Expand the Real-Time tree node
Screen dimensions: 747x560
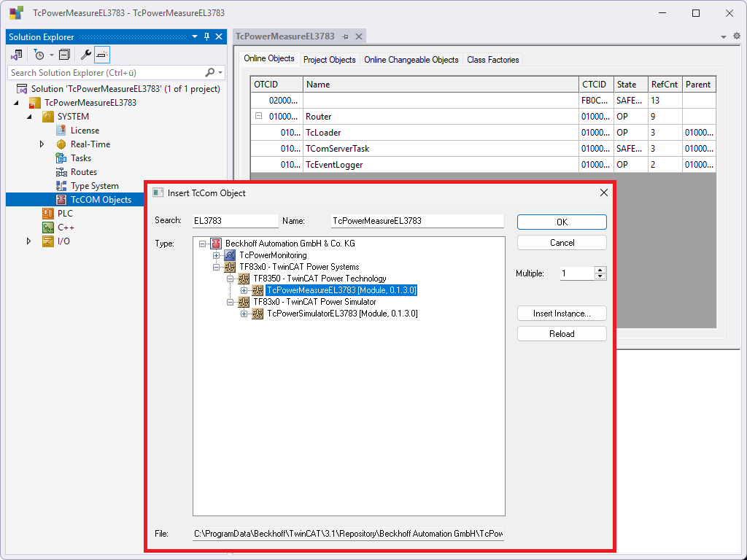[42, 144]
